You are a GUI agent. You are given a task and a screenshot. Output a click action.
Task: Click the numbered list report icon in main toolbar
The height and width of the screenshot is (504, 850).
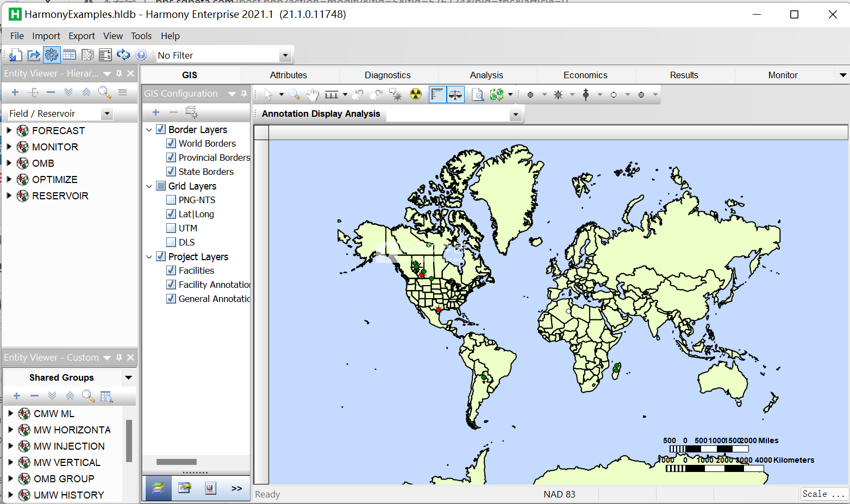point(105,55)
